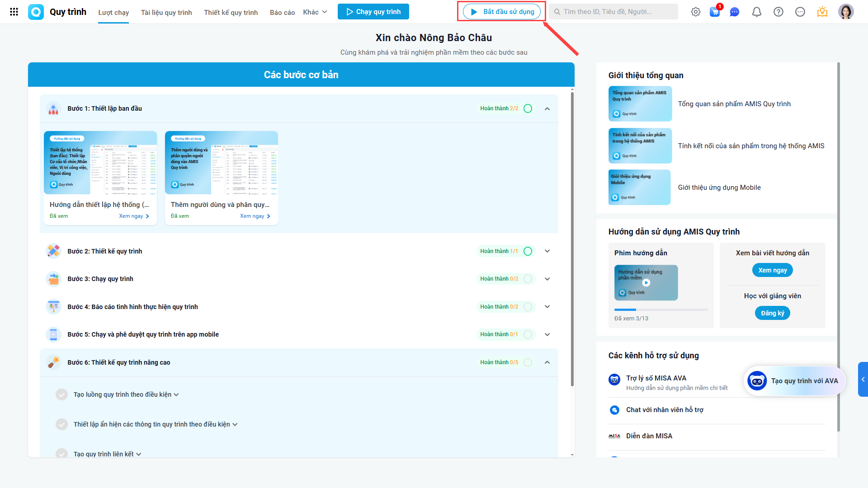Open the settings gear icon
The width and height of the screenshot is (868, 488).
click(696, 12)
